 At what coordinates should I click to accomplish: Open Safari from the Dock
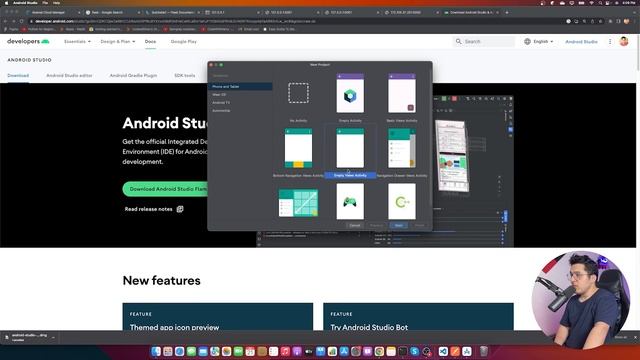[179, 351]
